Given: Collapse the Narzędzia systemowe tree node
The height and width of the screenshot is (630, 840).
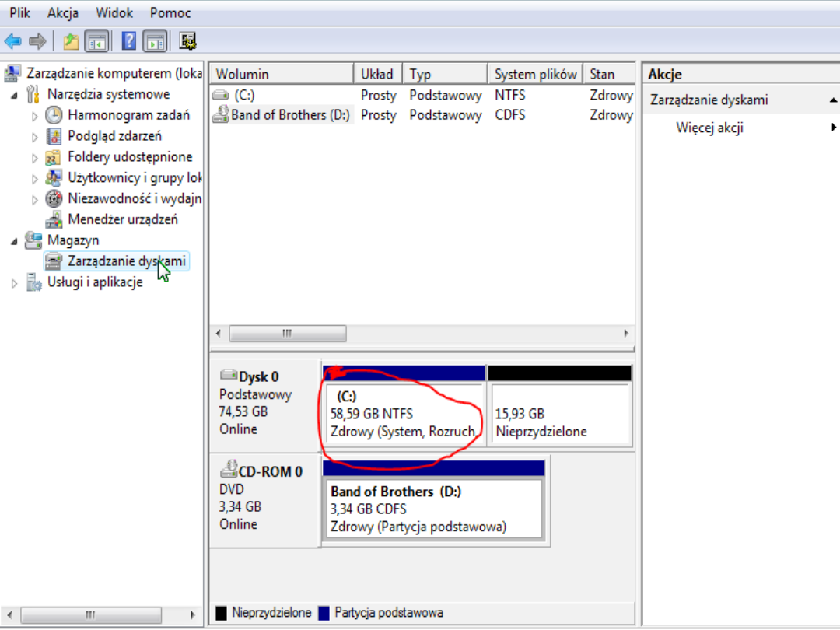Looking at the screenshot, I should click(x=13, y=95).
